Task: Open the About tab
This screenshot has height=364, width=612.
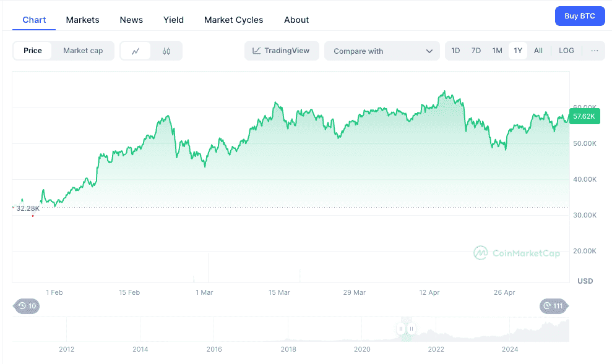Action: click(296, 20)
